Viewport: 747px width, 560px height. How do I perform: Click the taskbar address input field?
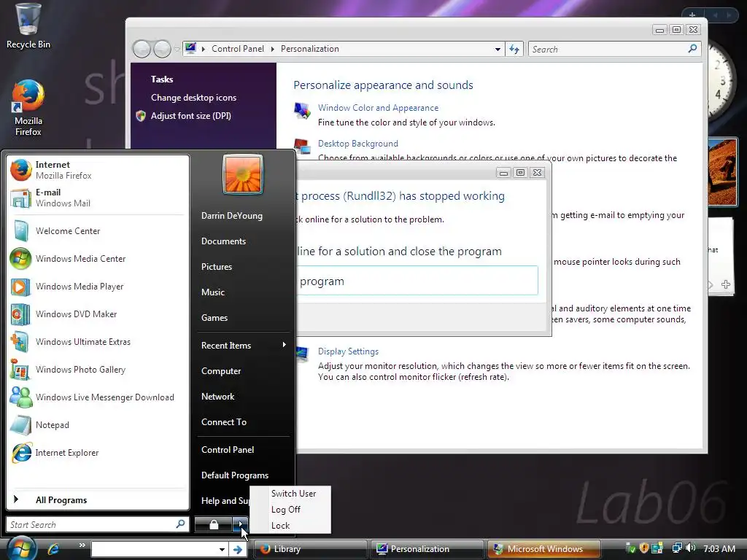[x=154, y=550]
